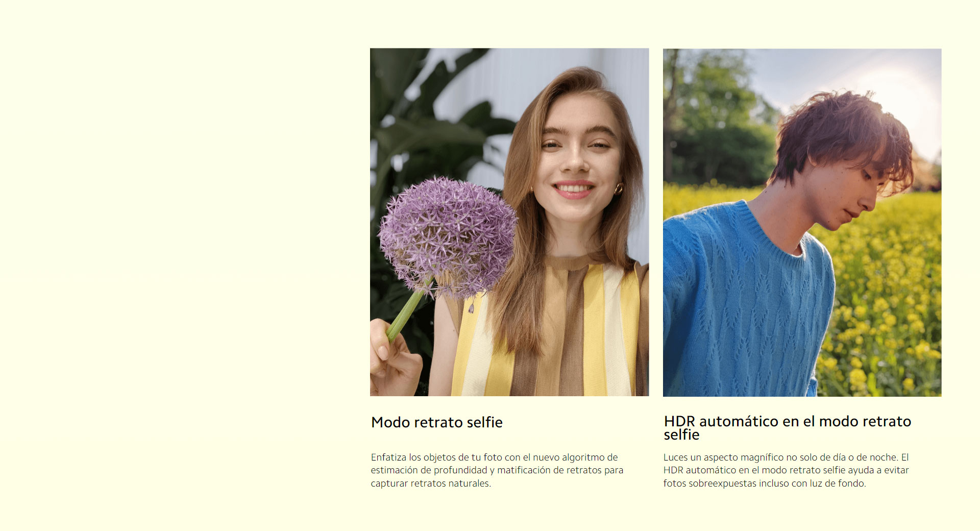Select the 'Luces un aspecto magnífico' paragraph
980x531 pixels.
tap(786, 470)
